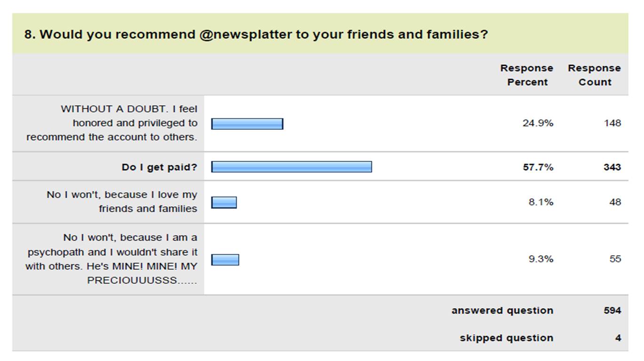Click the Response Percent column header
Viewport: 644px width, 361px height.
click(x=526, y=75)
